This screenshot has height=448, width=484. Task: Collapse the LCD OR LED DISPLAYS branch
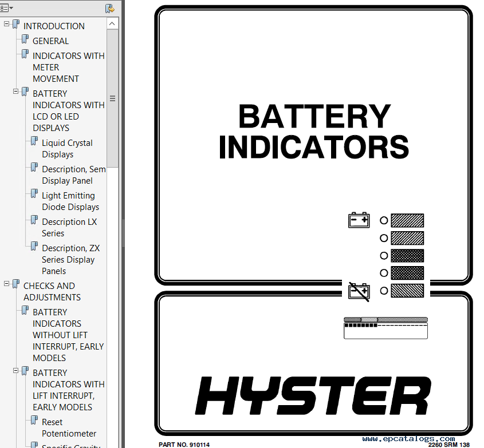15,92
